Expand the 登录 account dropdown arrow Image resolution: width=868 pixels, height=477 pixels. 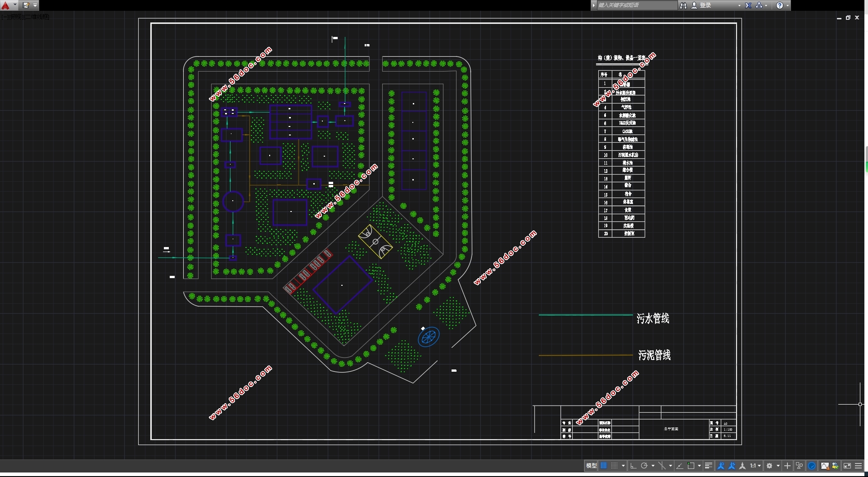(x=739, y=5)
